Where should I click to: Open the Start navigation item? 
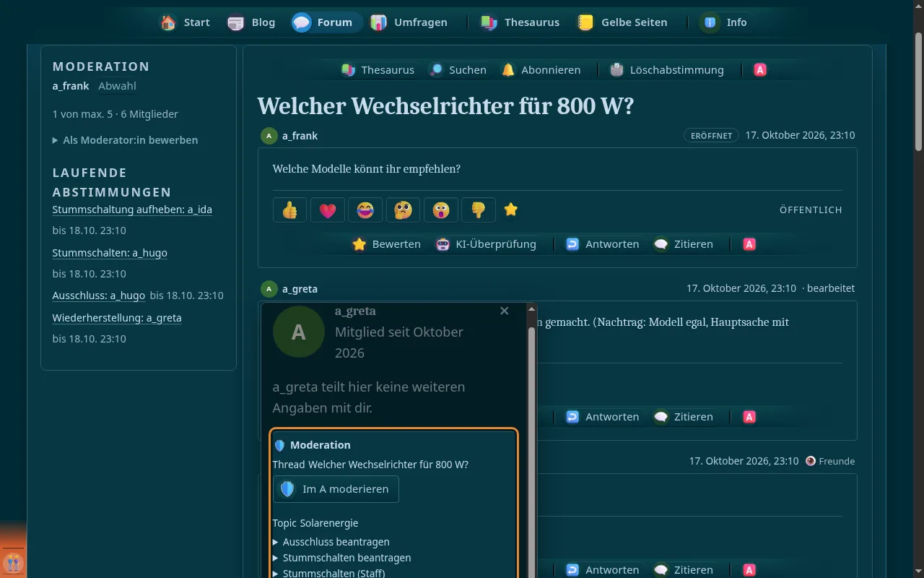point(186,22)
